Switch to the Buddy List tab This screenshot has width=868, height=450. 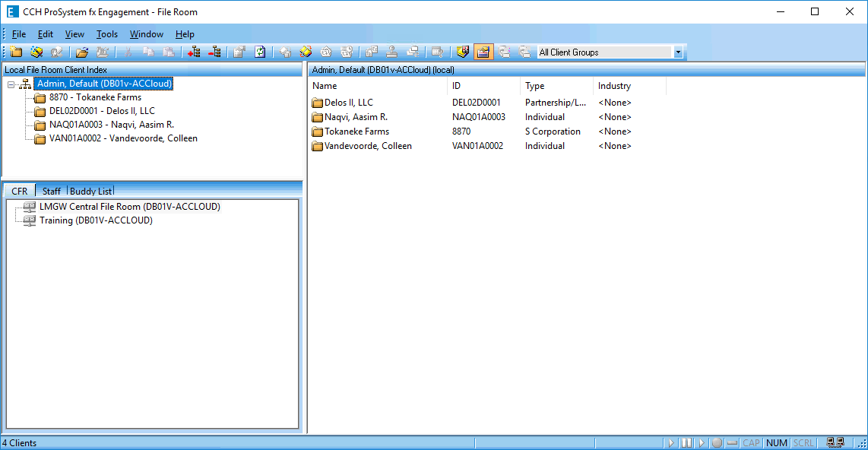(90, 191)
